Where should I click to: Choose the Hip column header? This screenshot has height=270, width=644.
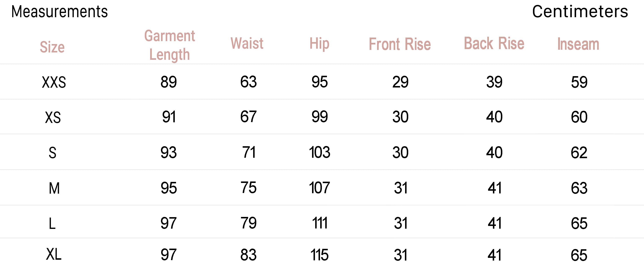319,44
